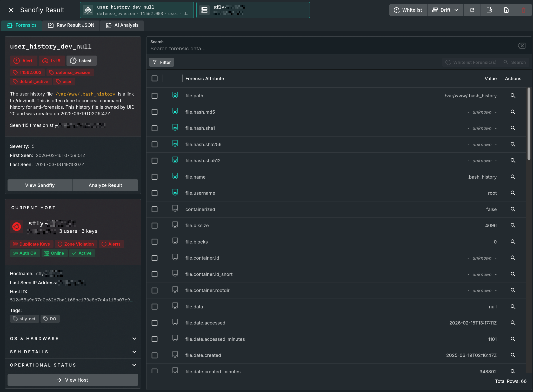Screen dimensions: 533x392
Task: Check the select-all checkbox in table header
Action: [x=155, y=78]
